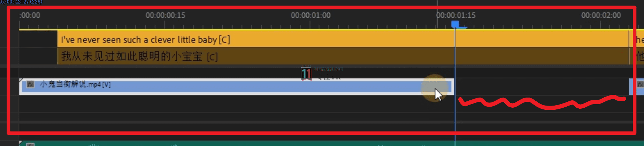Click the 00:00:01:15 mark on the time ruler
This screenshot has height=146, width=644.
pos(456,15)
